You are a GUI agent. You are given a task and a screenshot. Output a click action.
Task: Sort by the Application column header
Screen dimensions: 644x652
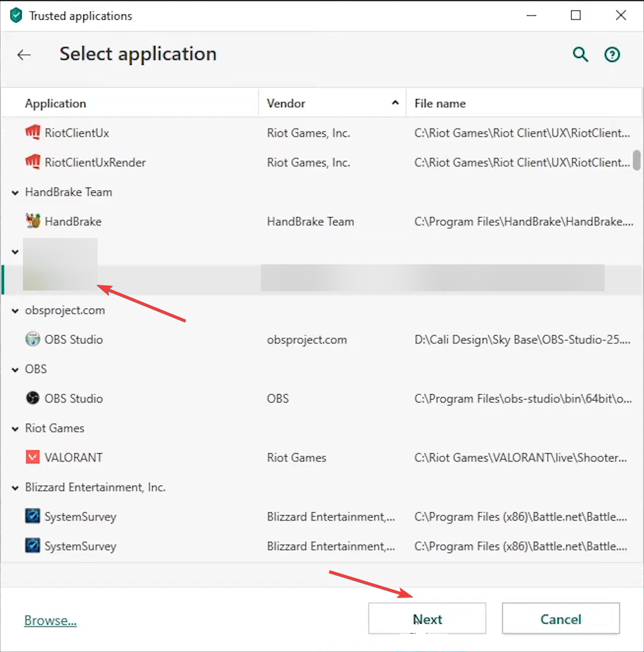pyautogui.click(x=55, y=103)
